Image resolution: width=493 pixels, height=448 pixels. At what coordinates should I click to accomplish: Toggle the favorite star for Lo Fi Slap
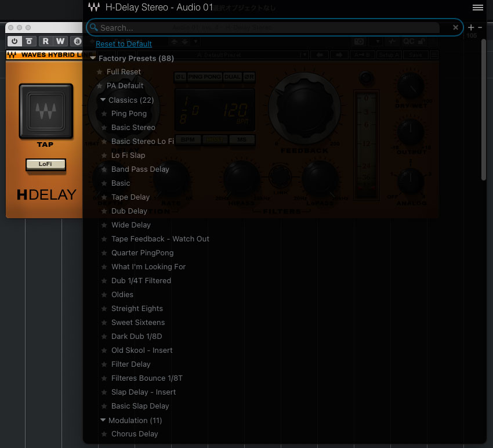click(104, 156)
